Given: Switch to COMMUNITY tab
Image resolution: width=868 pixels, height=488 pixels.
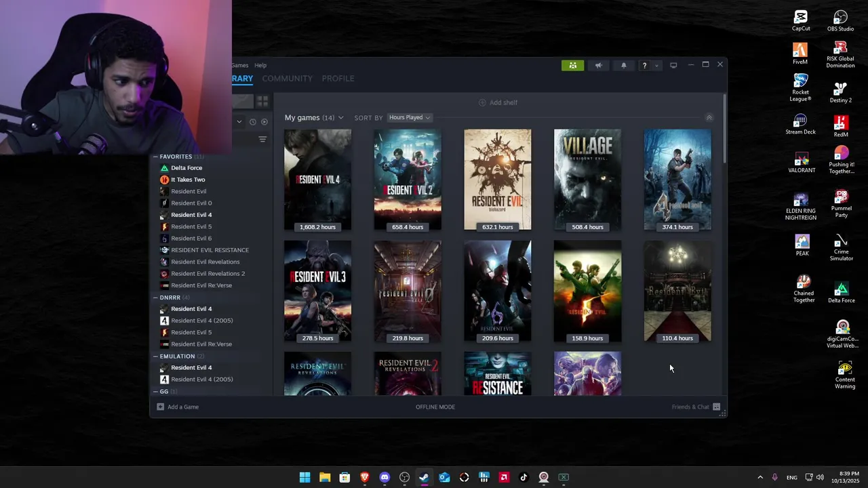Looking at the screenshot, I should [288, 79].
